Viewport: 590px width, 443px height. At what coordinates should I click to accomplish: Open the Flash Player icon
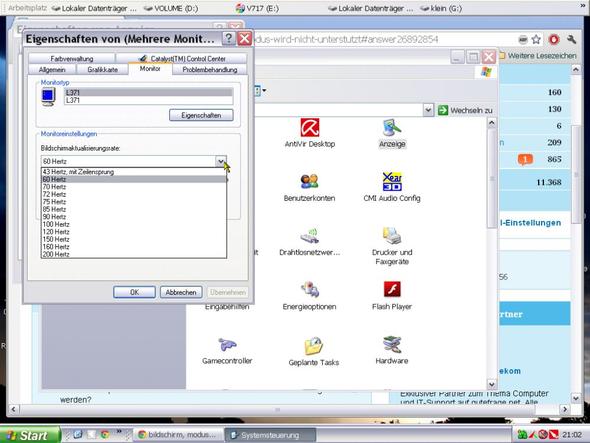click(x=392, y=296)
